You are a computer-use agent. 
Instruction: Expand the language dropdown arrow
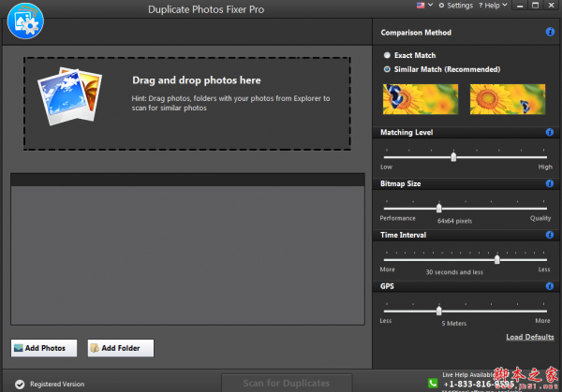[431, 5]
